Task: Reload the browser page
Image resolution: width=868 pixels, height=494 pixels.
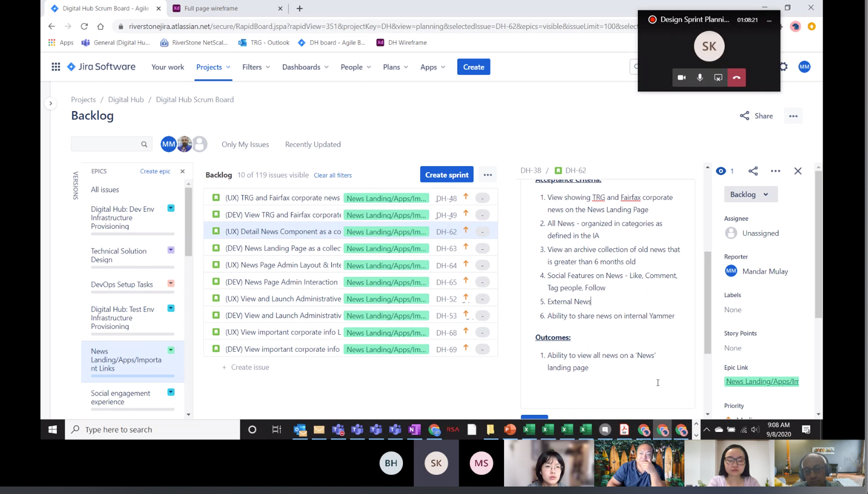Action: 84,26
